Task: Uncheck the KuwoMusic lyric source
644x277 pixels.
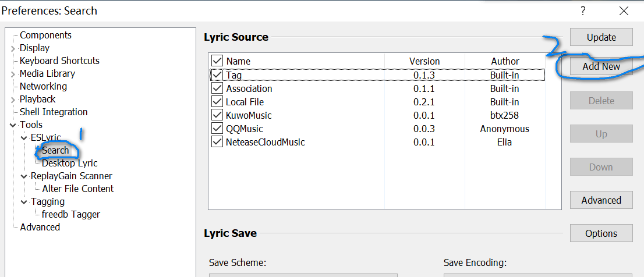Action: (x=217, y=115)
